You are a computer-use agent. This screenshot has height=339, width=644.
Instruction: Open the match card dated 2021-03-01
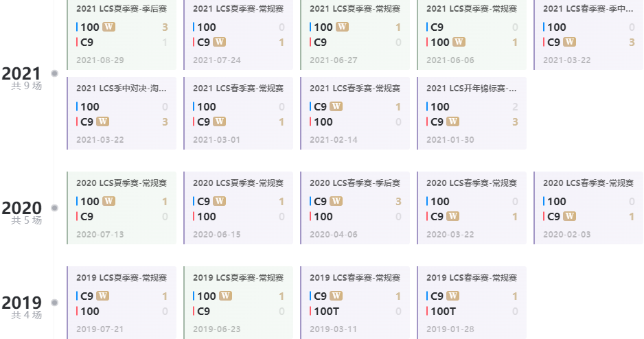(238, 113)
